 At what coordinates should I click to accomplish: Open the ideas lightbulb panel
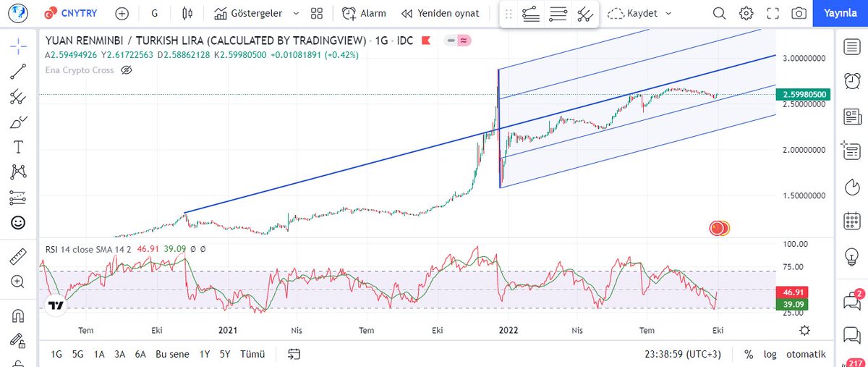pos(851,256)
